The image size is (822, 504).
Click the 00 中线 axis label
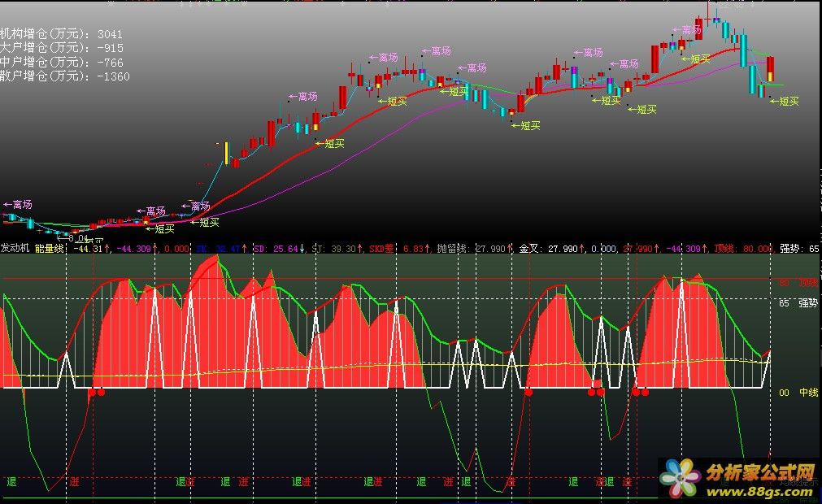pos(798,393)
